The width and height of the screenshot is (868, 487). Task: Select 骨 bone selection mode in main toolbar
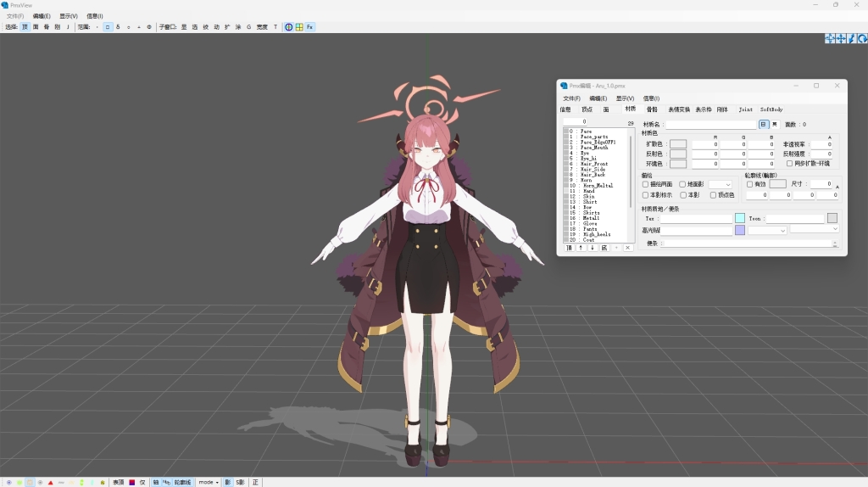click(x=47, y=26)
